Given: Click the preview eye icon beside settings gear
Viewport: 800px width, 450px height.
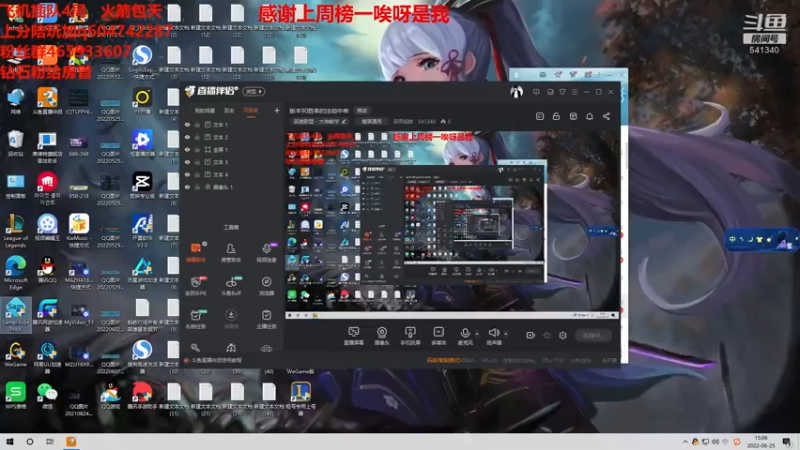Looking at the screenshot, I should coord(547,335).
